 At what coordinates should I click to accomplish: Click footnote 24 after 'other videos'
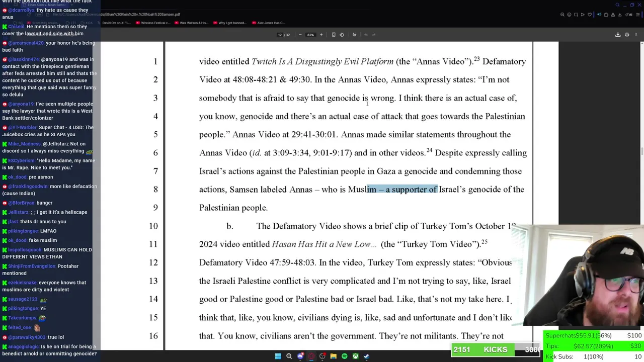(429, 150)
